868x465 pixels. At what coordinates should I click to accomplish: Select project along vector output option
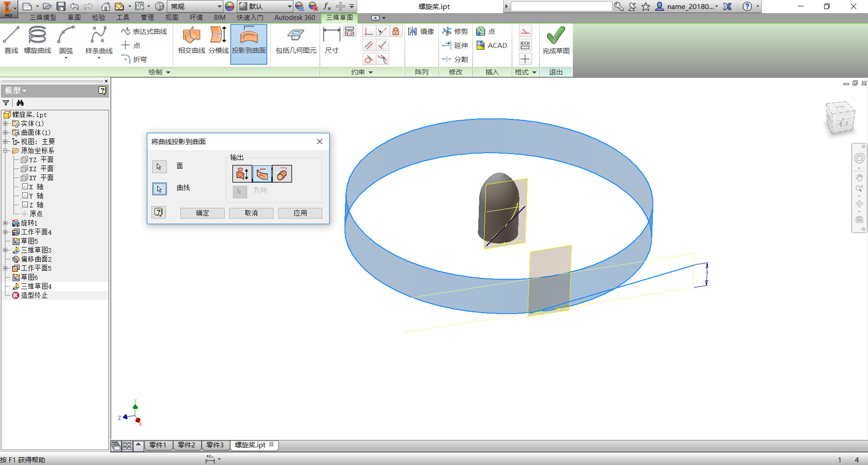242,174
